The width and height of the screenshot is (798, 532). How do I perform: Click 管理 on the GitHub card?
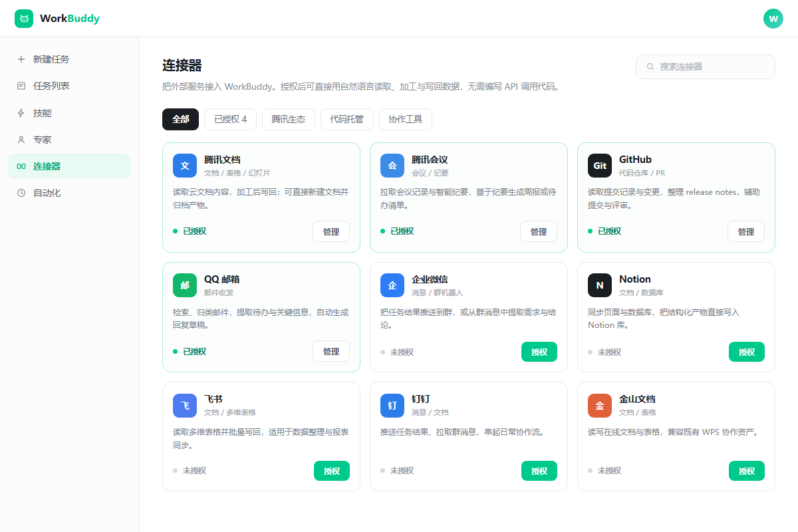[746, 231]
